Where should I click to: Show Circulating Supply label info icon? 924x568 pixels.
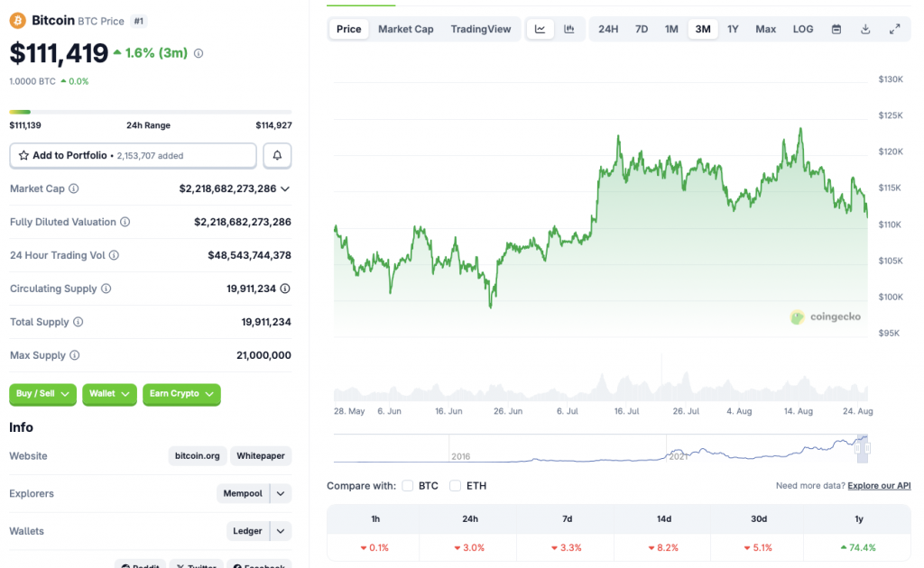(106, 289)
